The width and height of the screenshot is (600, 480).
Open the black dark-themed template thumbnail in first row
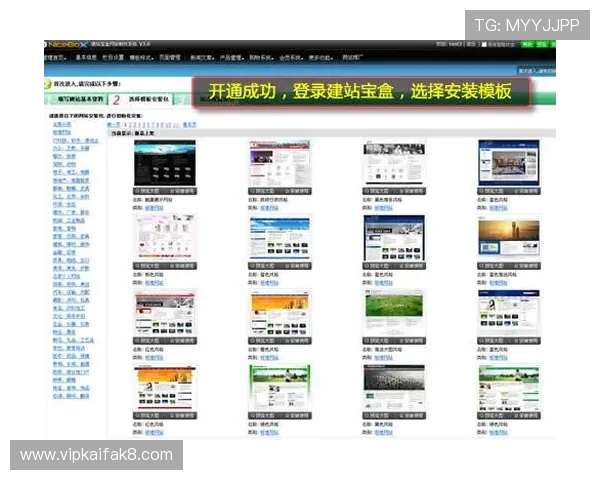coord(165,163)
